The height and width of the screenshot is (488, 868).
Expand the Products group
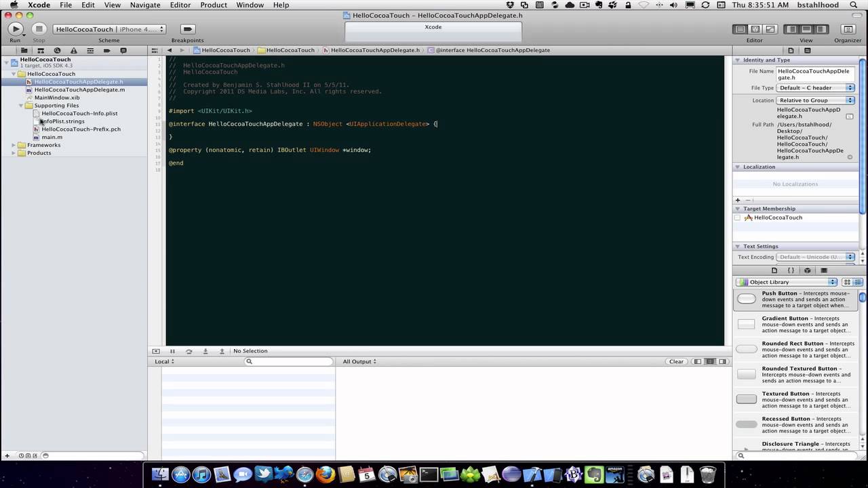point(14,153)
